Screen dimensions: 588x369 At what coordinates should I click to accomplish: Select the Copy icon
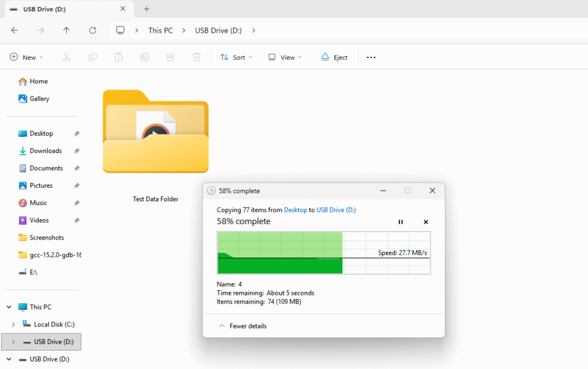tap(92, 57)
